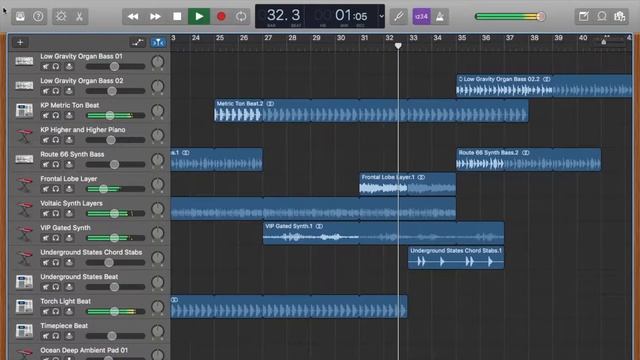Select Underground States Chord Stabs keyboard icon
This screenshot has height=360, width=640.
point(24,258)
